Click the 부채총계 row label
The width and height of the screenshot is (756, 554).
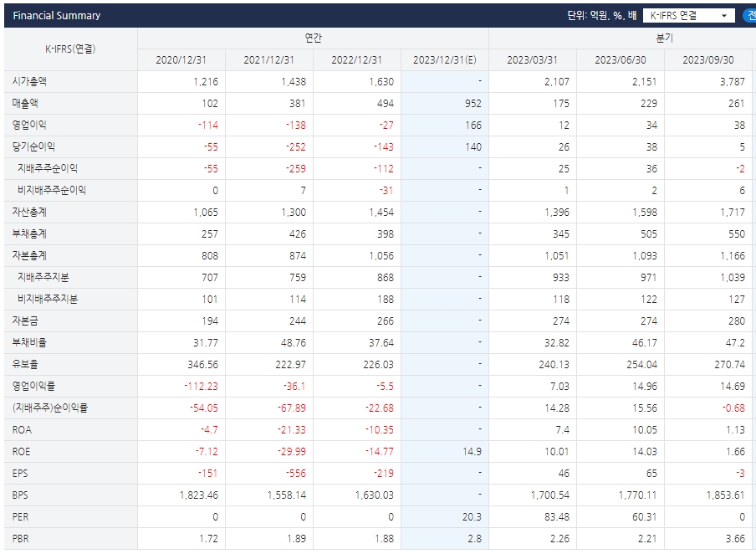(x=29, y=233)
